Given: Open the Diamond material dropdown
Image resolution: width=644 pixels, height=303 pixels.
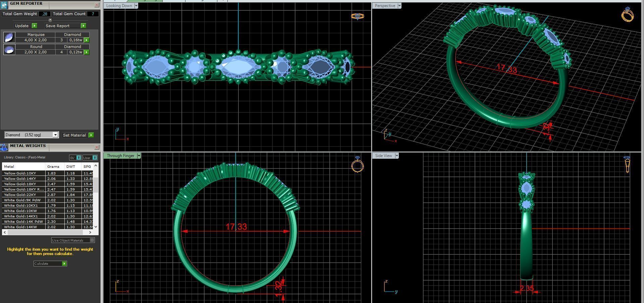Looking at the screenshot, I should coord(55,135).
